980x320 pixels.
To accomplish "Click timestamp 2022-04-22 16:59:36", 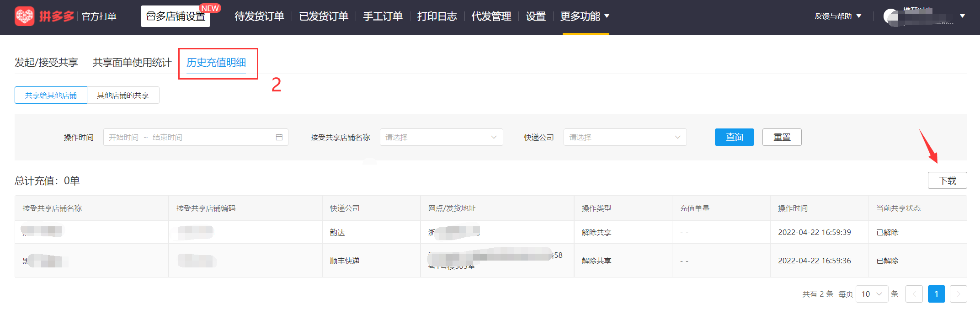I will click(x=815, y=261).
